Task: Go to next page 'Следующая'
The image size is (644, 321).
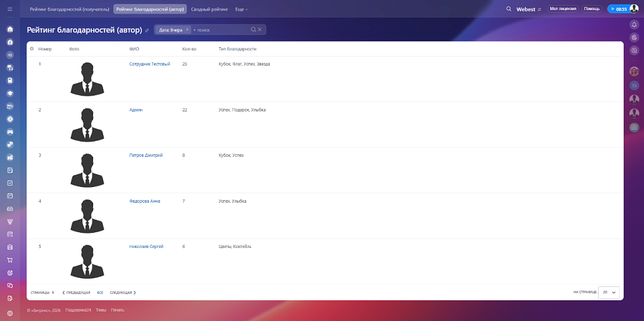Action: (123, 293)
